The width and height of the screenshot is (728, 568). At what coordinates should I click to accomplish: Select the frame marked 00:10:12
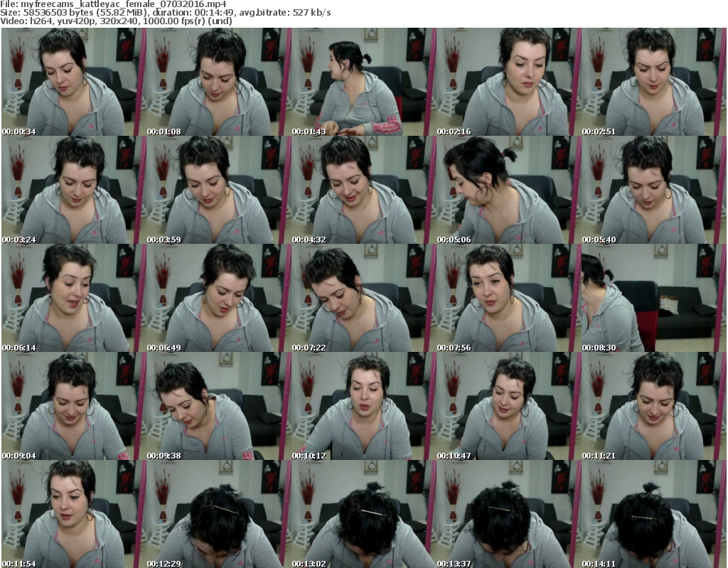[x=363, y=407]
